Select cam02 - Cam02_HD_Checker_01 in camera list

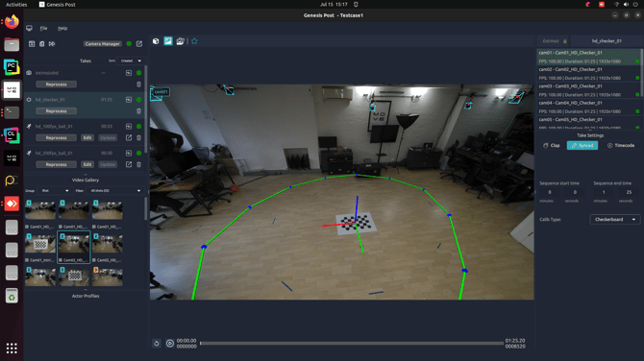(589, 73)
